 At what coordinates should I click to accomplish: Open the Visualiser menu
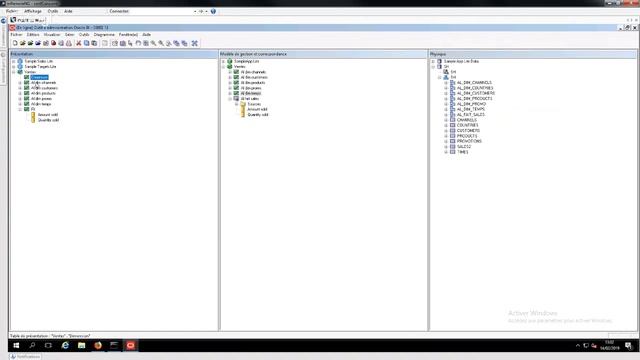coord(52,35)
